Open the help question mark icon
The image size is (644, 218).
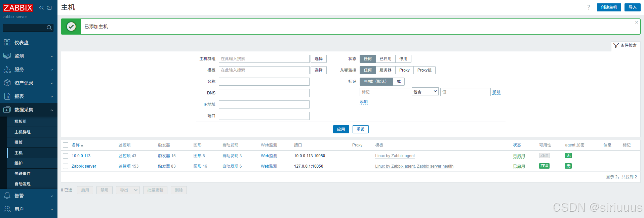pyautogui.click(x=589, y=7)
